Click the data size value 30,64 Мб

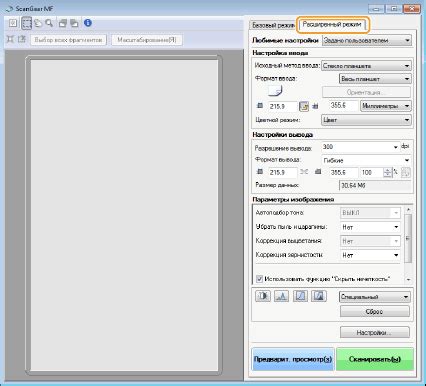point(375,185)
